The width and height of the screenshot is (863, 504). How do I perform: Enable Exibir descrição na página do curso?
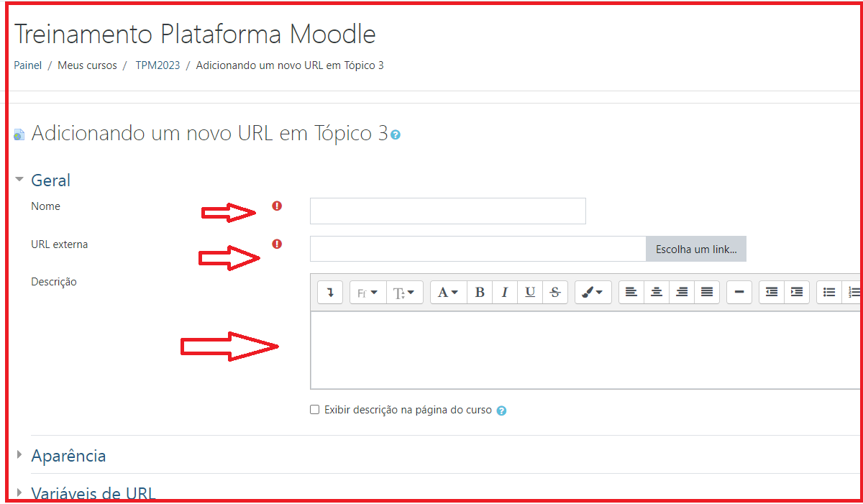[x=314, y=410]
